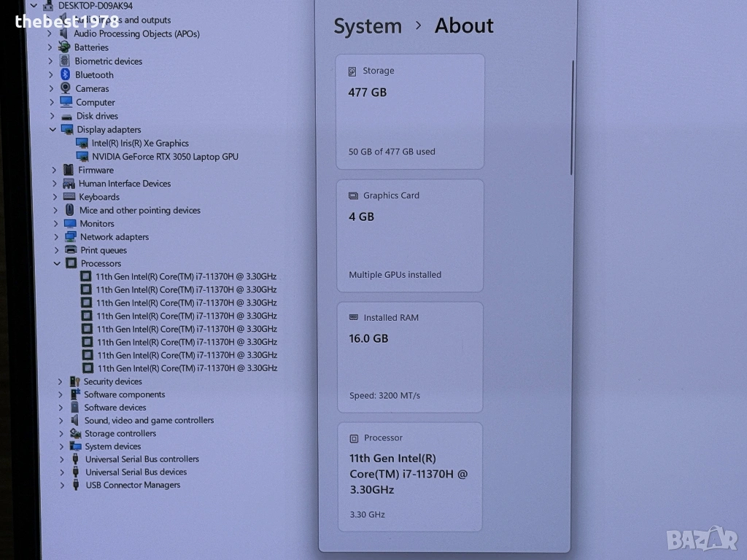
Task: Expand the Disk drives category
Action: point(53,116)
